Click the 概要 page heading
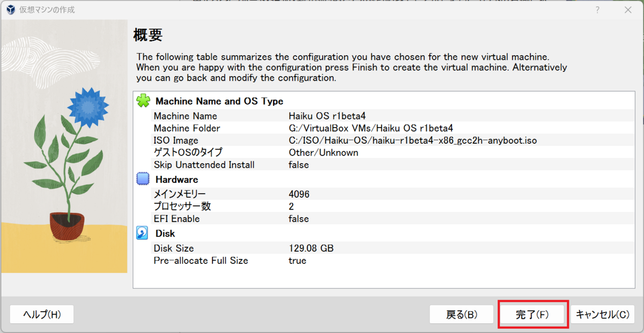Viewport: 644px width, 333px height. coord(148,35)
